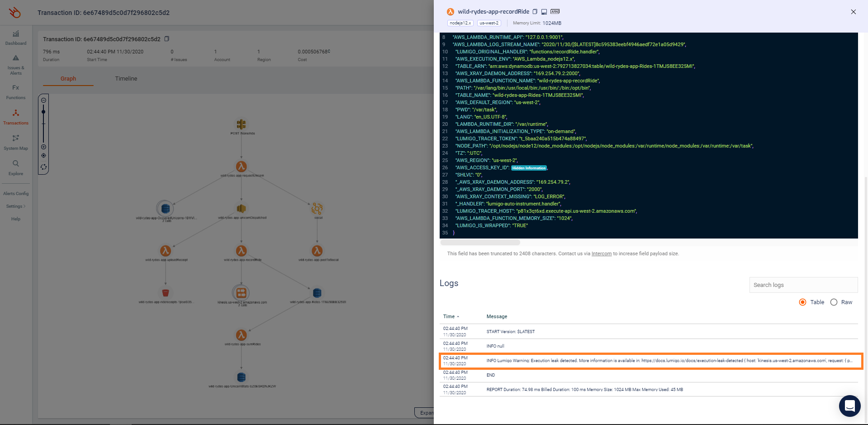Open the Dashboard page from the sidebar
Screen dimensions: 868x425
click(16, 38)
